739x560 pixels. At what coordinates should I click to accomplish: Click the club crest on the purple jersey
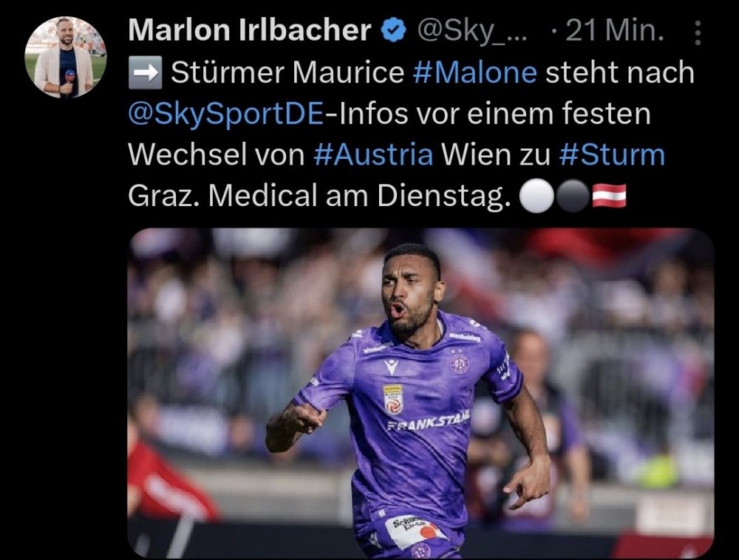tap(459, 363)
